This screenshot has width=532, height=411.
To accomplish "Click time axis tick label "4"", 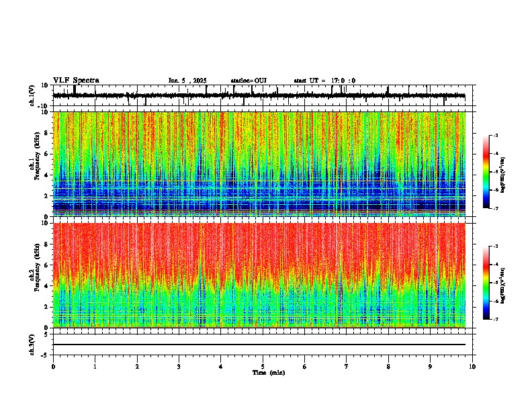I will click(x=221, y=367).
